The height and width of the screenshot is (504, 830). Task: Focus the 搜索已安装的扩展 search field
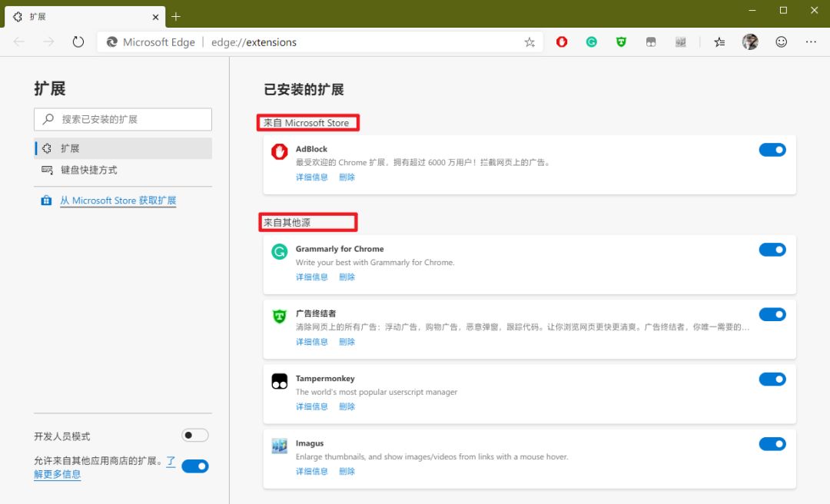point(123,119)
